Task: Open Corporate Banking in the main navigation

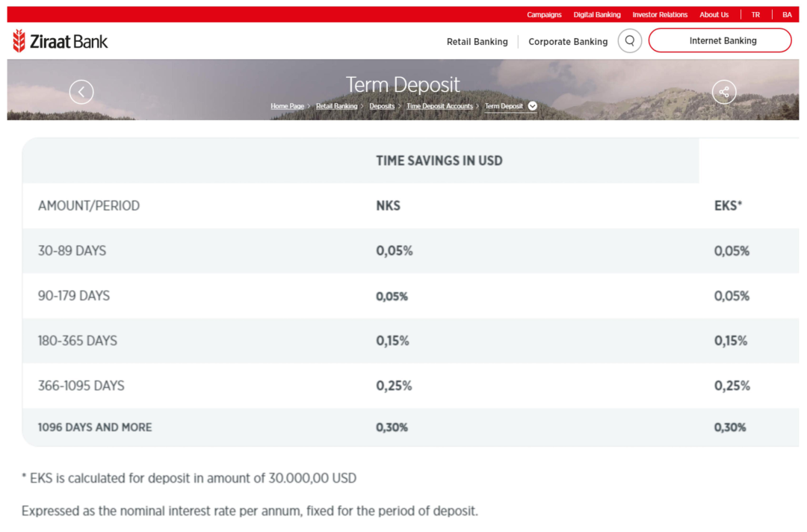Action: tap(568, 42)
